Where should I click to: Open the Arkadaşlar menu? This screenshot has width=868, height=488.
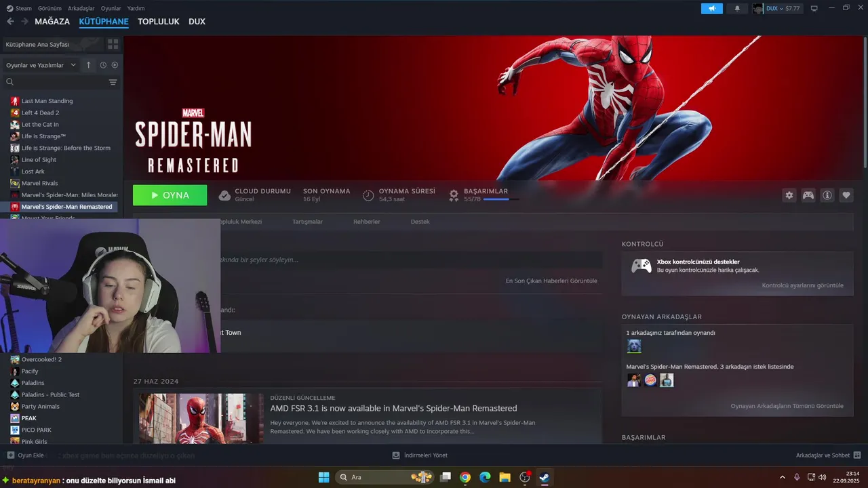coord(81,8)
